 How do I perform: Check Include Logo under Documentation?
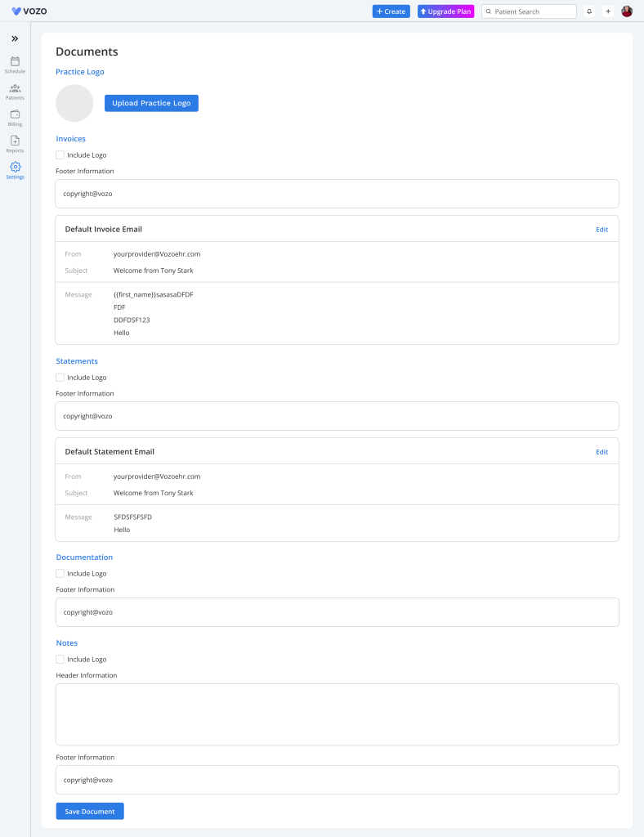(x=60, y=574)
